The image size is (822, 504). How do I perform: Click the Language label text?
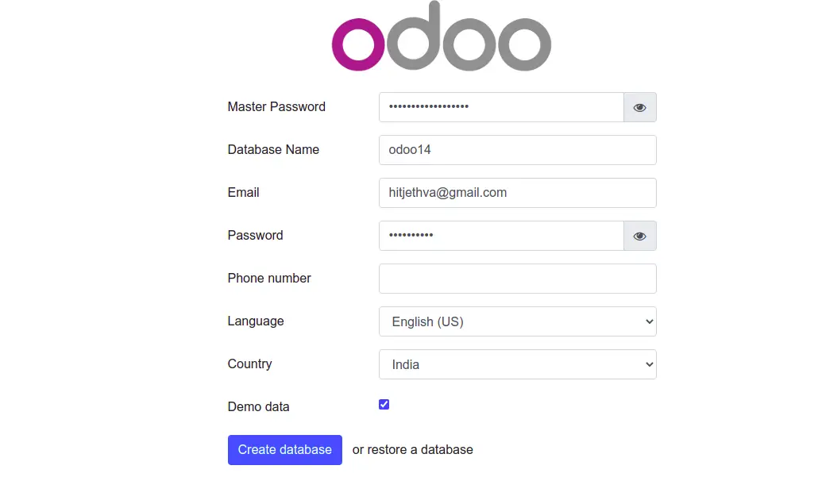(x=255, y=321)
